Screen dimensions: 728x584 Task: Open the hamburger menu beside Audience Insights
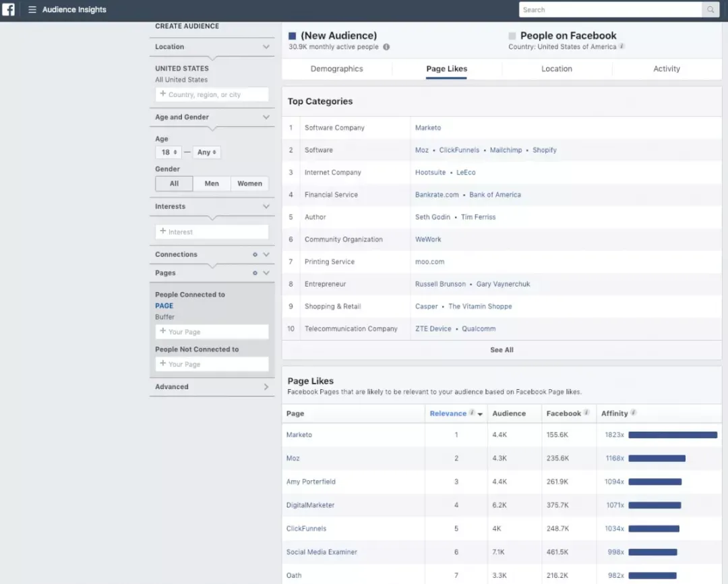click(x=32, y=9)
